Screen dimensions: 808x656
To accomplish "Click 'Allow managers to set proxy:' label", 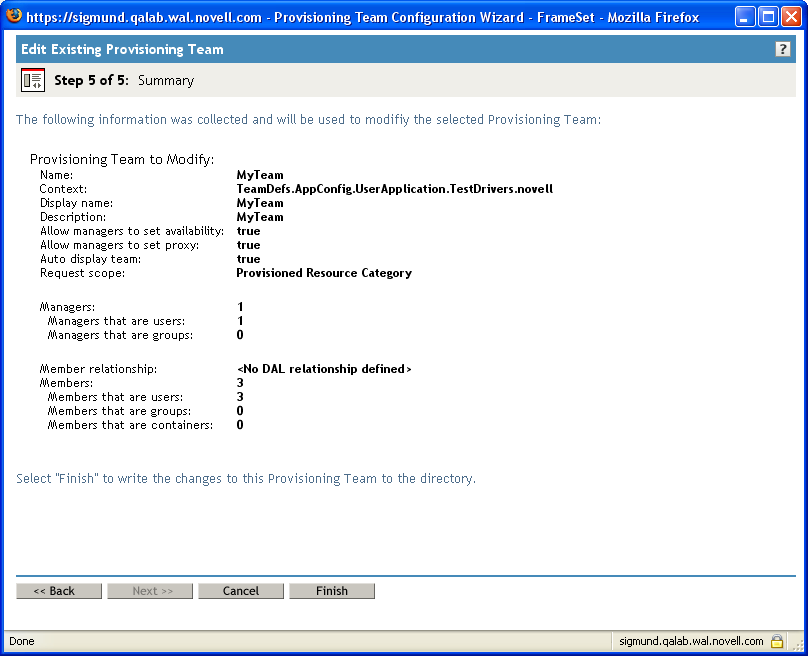I will point(120,245).
